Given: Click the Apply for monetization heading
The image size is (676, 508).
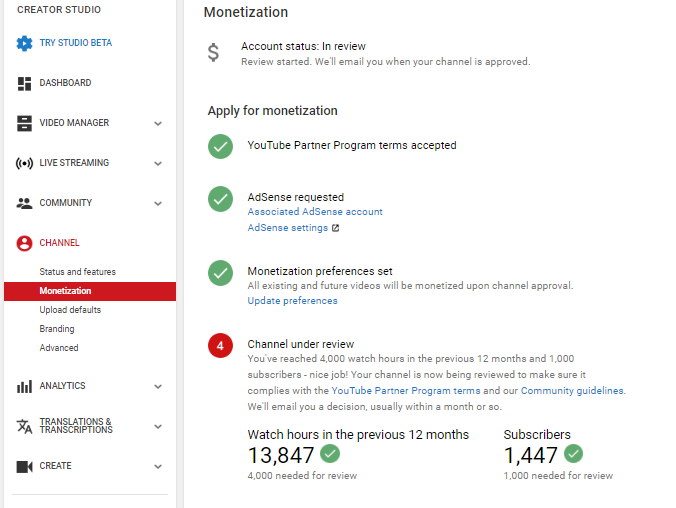Looking at the screenshot, I should 272,111.
